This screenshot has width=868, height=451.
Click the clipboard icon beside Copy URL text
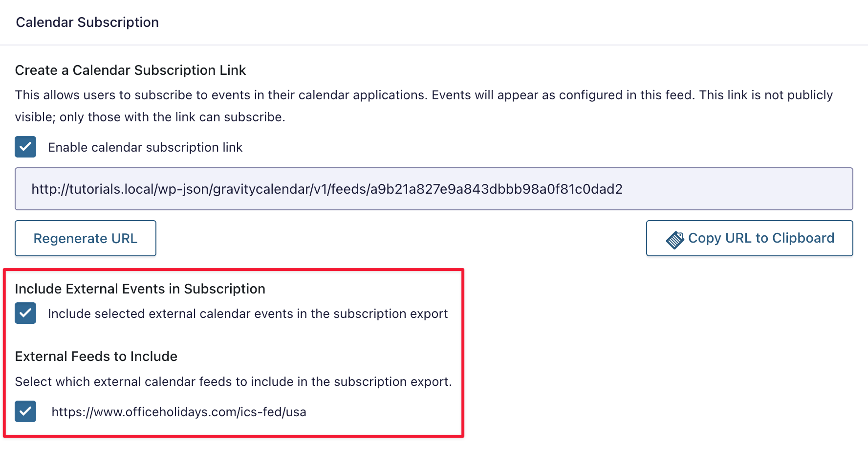coord(676,238)
